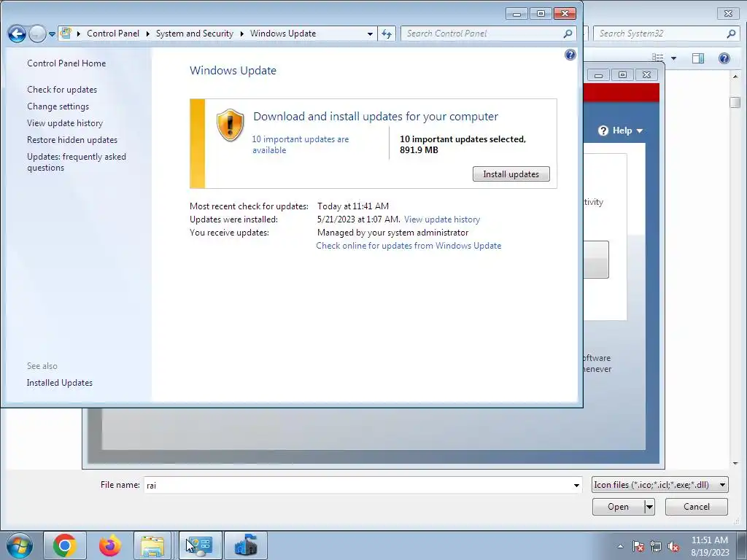Click the Install updates button
The width and height of the screenshot is (747, 560).
click(x=511, y=174)
